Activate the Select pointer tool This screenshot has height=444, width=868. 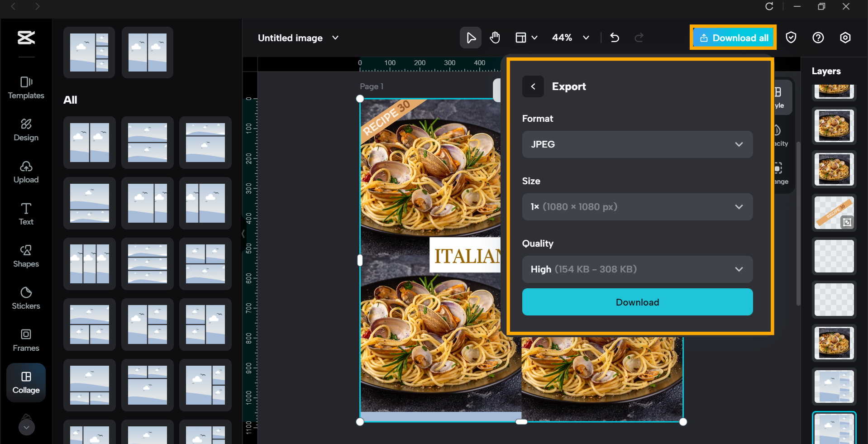tap(471, 38)
